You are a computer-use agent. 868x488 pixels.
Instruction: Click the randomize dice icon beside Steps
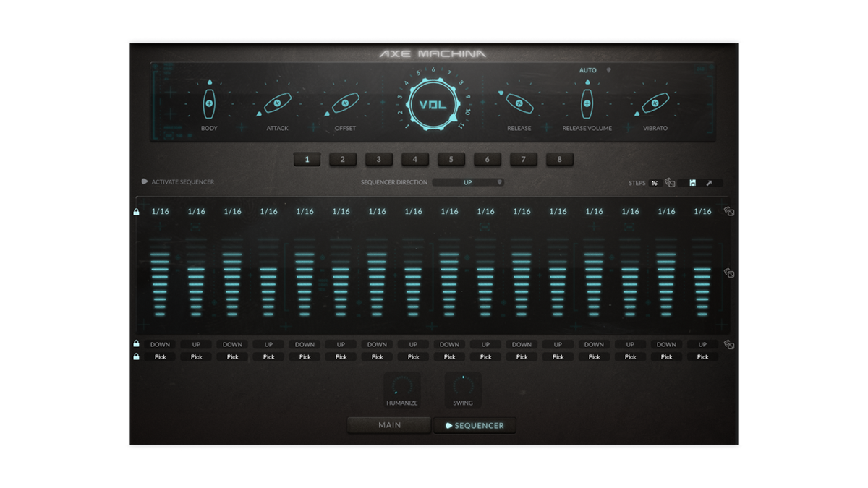point(670,183)
